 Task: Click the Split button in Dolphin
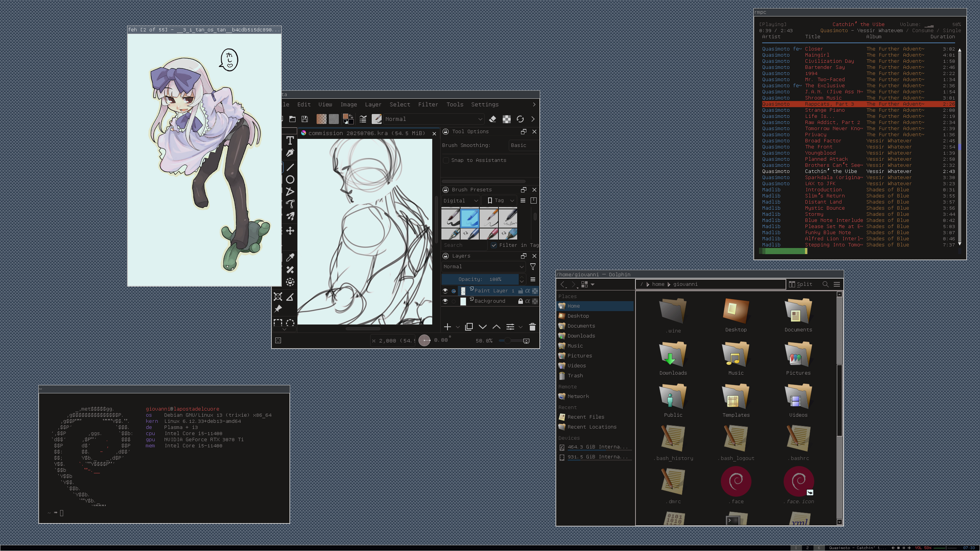coord(800,284)
